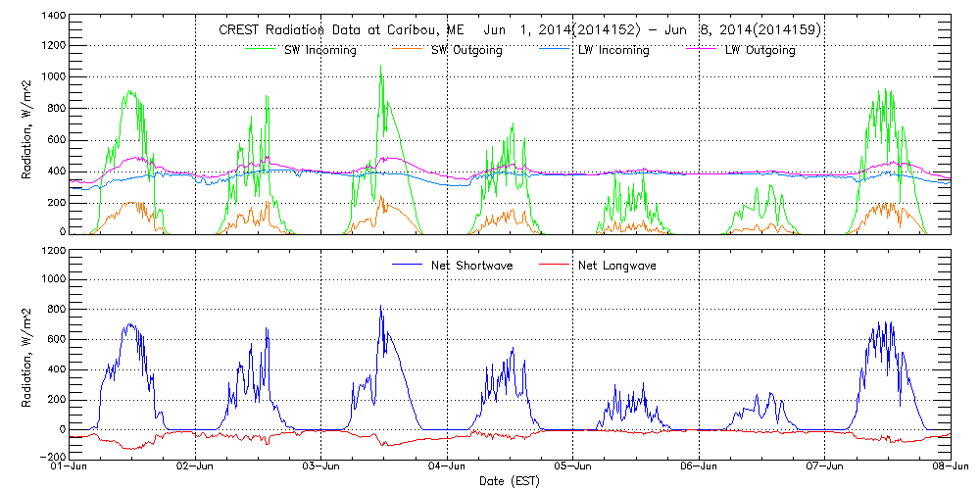Click the 01-Jun date tick label

[x=71, y=467]
